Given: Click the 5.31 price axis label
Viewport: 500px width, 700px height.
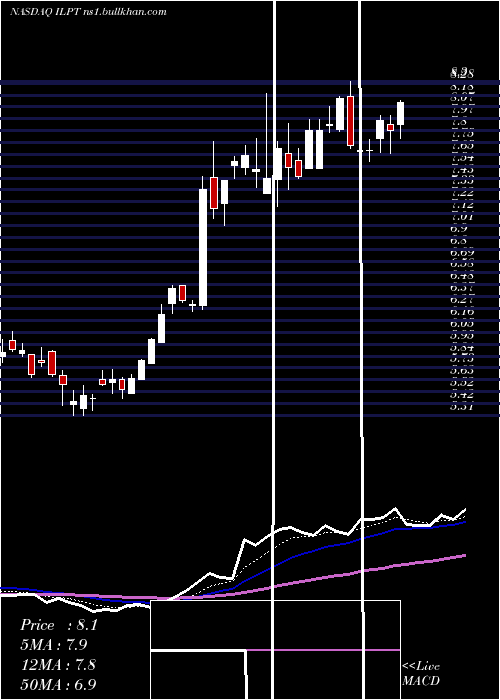Looking at the screenshot, I should [462, 407].
